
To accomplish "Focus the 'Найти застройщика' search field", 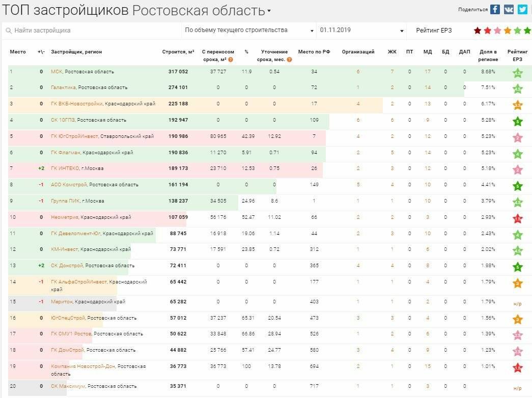I will tap(92, 31).
